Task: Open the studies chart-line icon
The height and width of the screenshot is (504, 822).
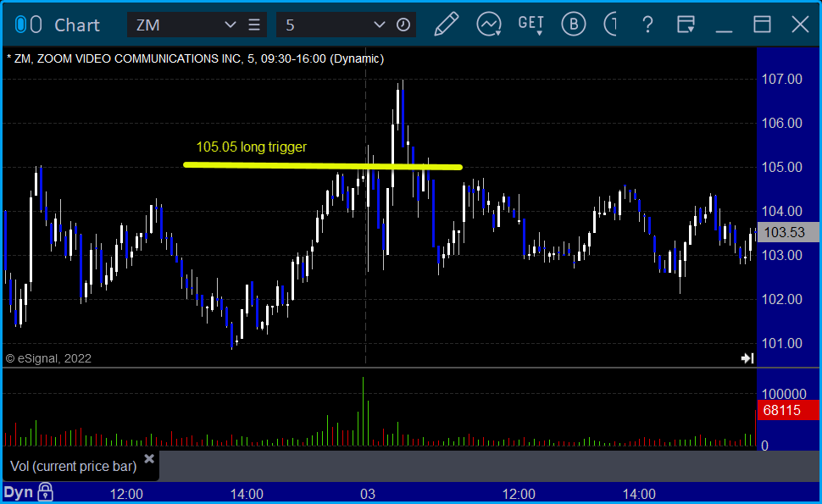Action: (x=489, y=25)
